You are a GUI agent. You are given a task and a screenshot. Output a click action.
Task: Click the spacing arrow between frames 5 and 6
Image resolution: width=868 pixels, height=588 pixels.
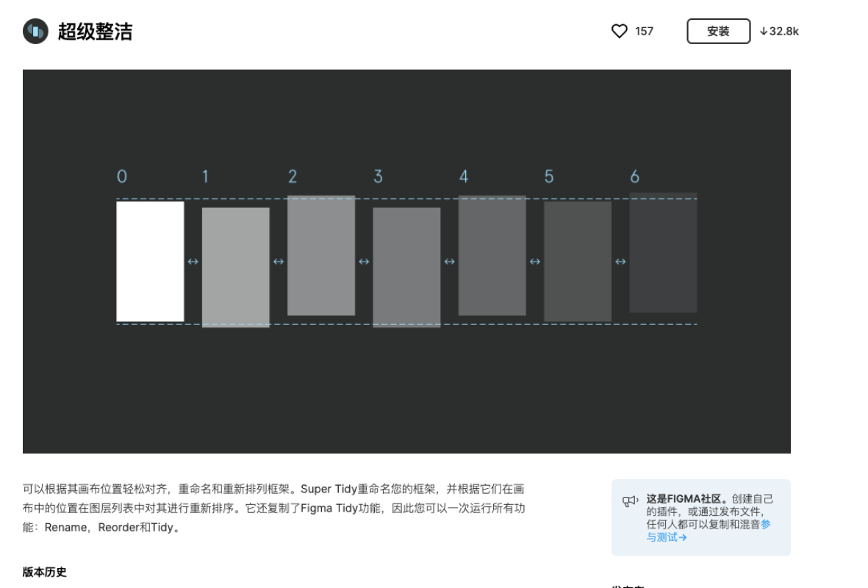(x=620, y=262)
